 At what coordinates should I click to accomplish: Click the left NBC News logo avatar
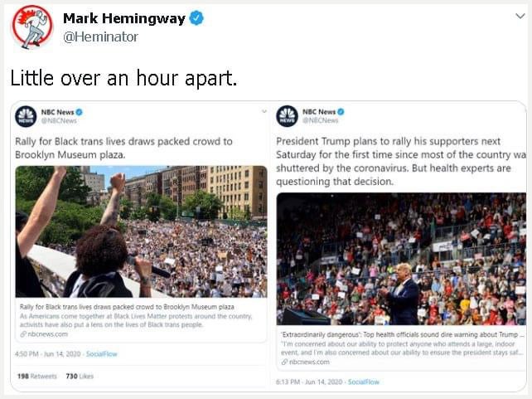(26, 116)
